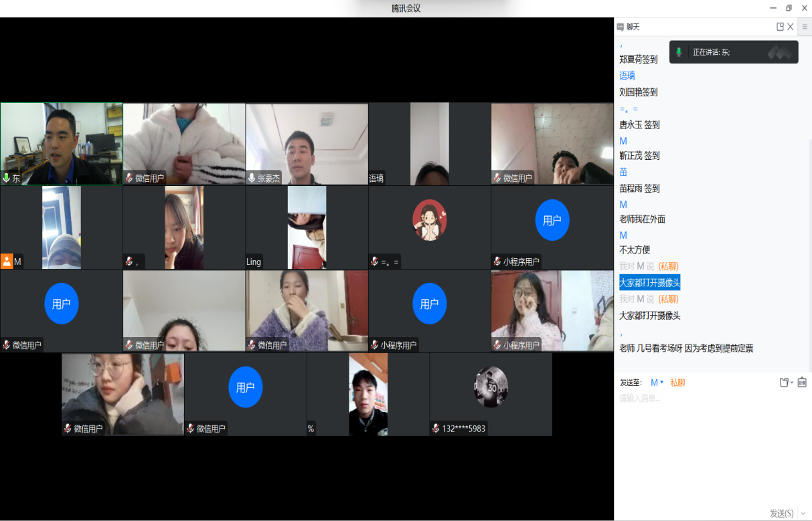This screenshot has width=812, height=521.
Task: Click the message 苗程雨 签到
Action: [639, 189]
